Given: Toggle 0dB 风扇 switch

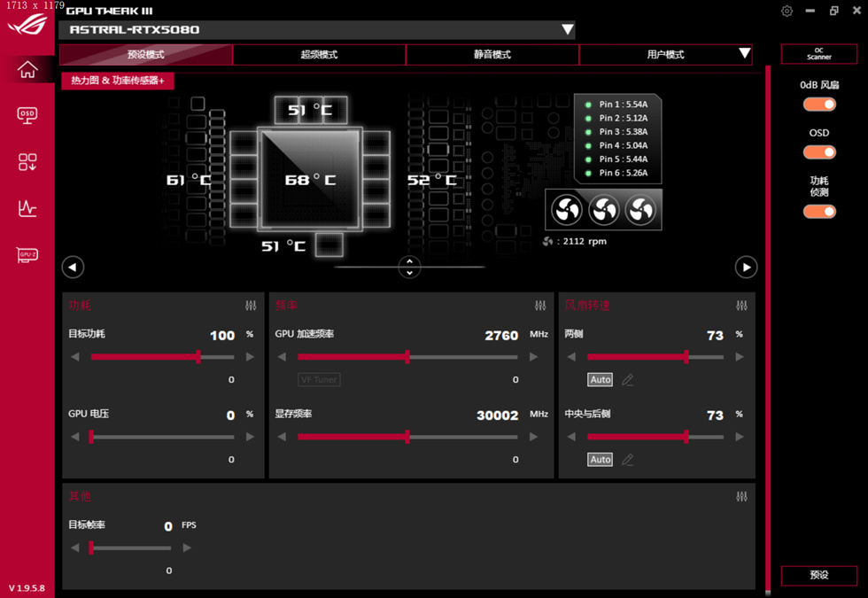Looking at the screenshot, I should (x=819, y=105).
